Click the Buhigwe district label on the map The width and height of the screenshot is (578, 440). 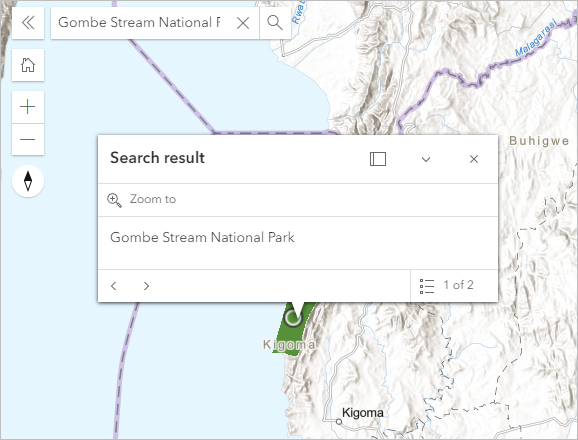tap(539, 141)
